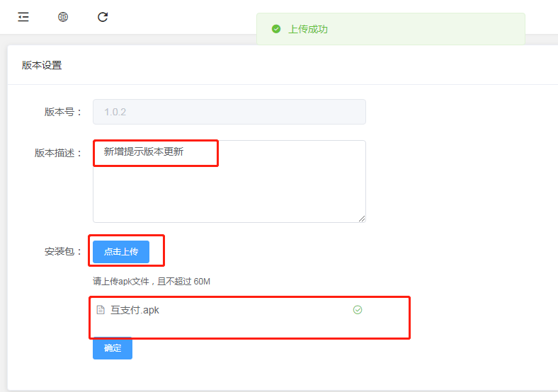Confirm the form with 确定 button
Viewport: 558px width, 392px height.
pyautogui.click(x=113, y=348)
